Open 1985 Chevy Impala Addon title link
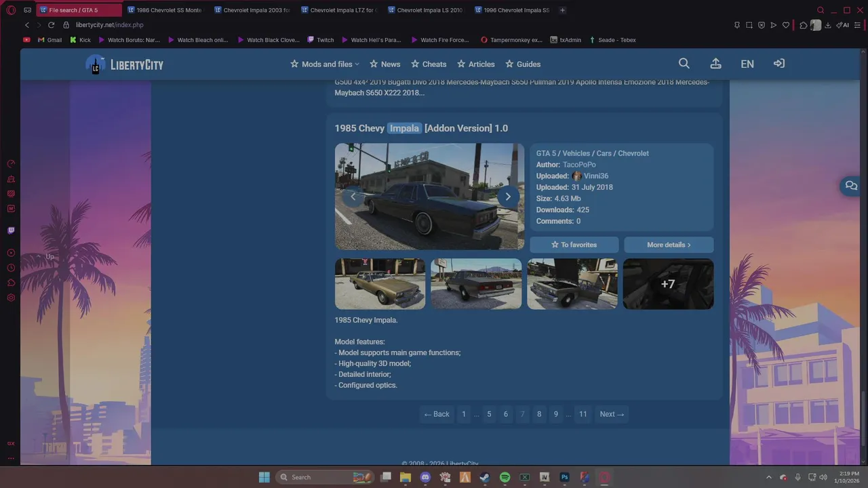 (421, 128)
